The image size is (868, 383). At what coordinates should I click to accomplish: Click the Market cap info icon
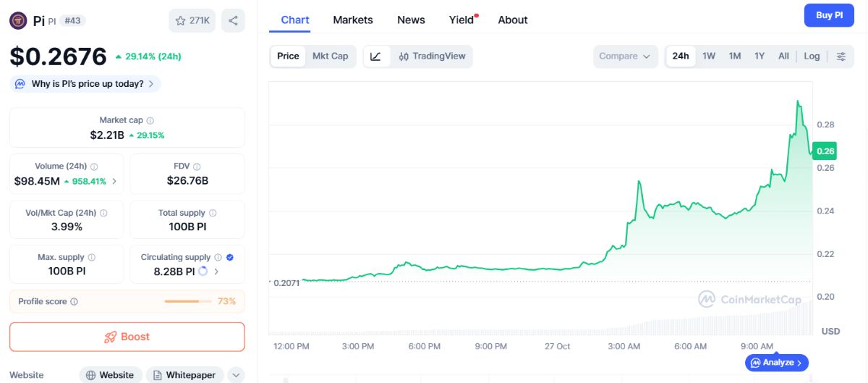click(150, 120)
